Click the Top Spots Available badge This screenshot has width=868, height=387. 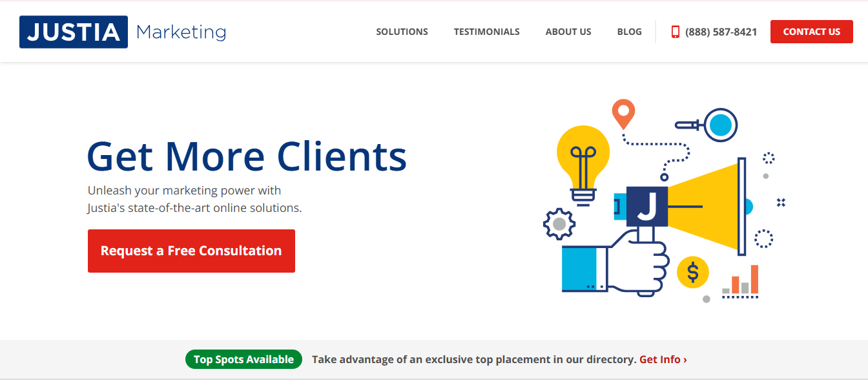click(x=243, y=359)
